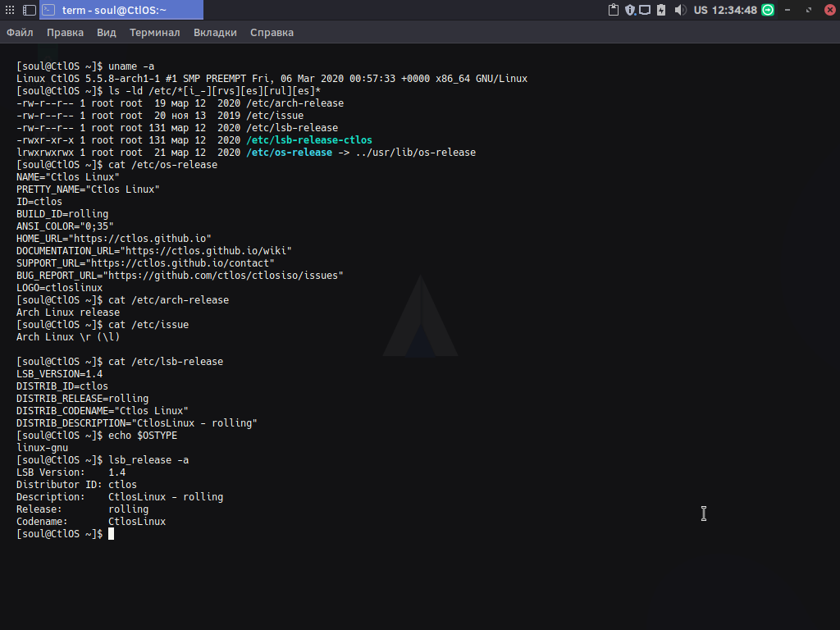
Task: Click the uname -a command line
Action: tap(85, 66)
